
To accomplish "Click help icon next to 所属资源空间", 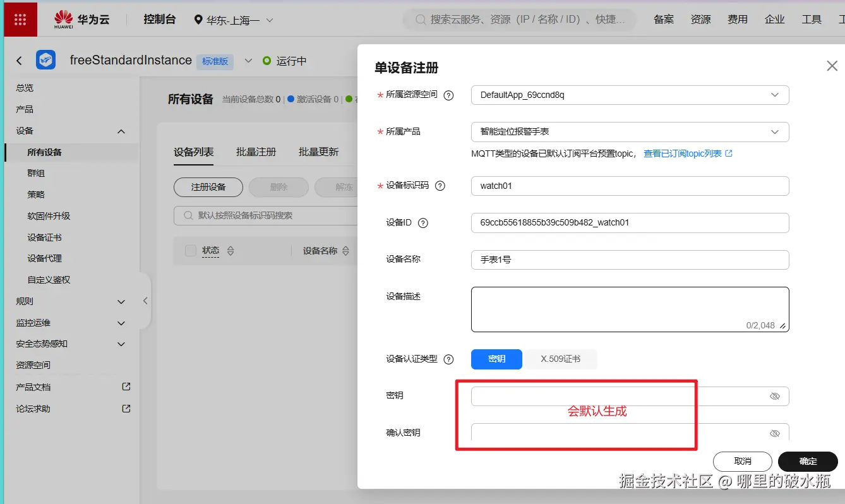I will [448, 95].
